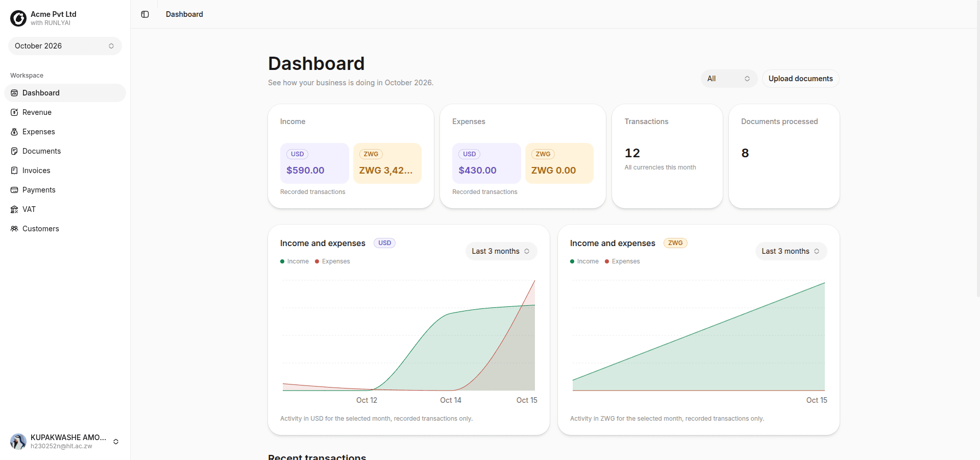Open the VAT section
The width and height of the screenshot is (980, 460).
(65, 209)
